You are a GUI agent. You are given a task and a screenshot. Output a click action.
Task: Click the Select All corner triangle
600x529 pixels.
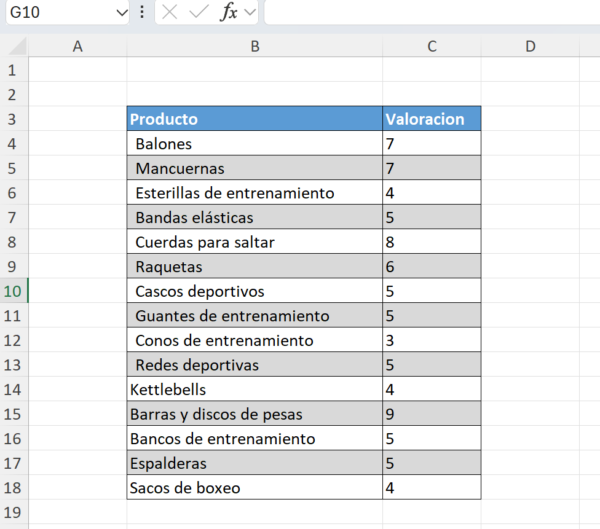pyautogui.click(x=17, y=47)
